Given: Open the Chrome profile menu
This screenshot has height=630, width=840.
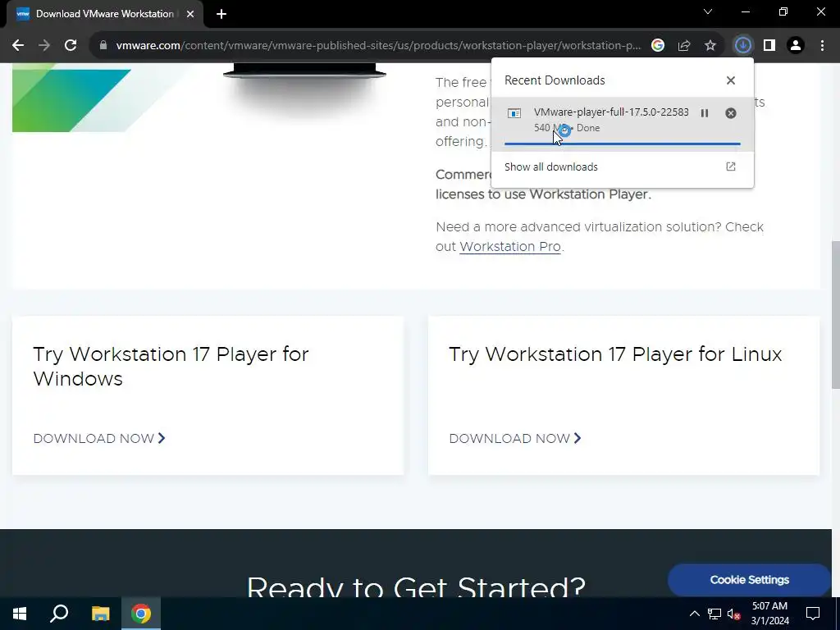Looking at the screenshot, I should [796, 46].
